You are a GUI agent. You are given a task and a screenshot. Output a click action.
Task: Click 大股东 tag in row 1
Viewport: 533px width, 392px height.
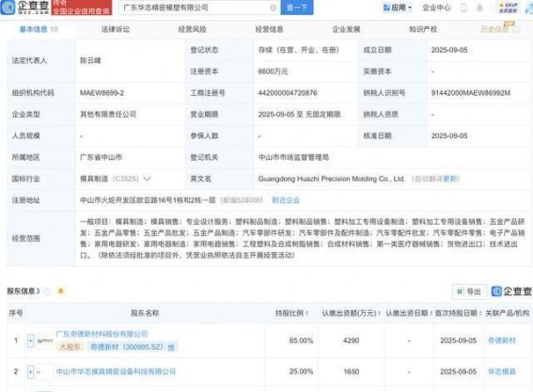[x=70, y=347]
